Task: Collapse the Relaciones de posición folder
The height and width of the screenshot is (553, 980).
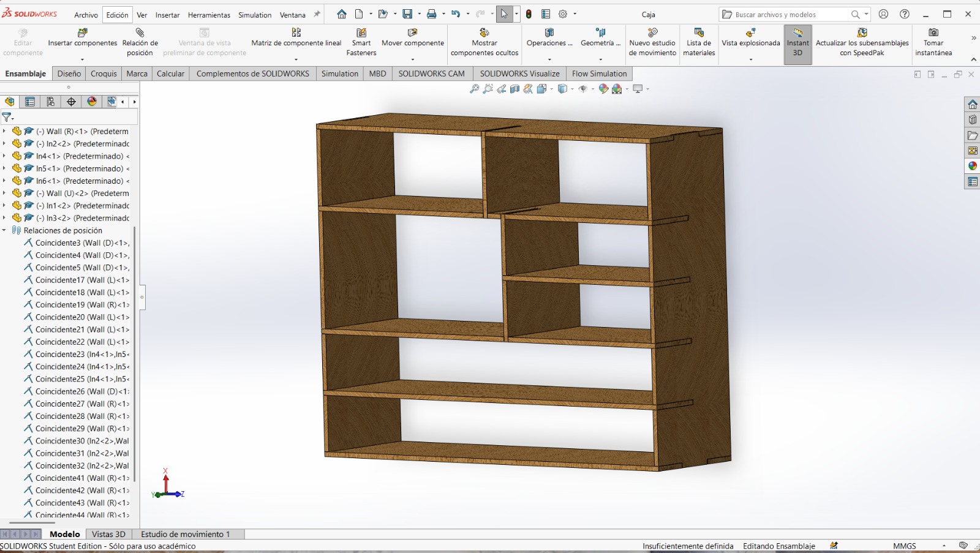Action: (x=4, y=230)
